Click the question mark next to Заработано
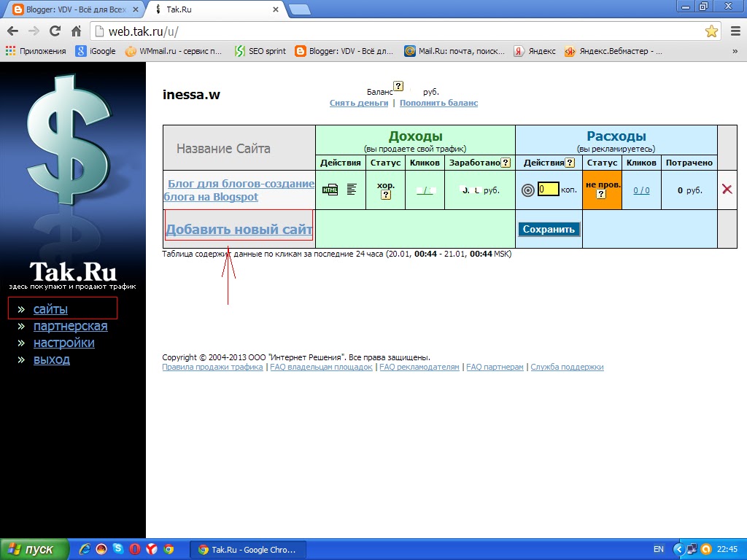The width and height of the screenshot is (747, 560). pos(506,163)
